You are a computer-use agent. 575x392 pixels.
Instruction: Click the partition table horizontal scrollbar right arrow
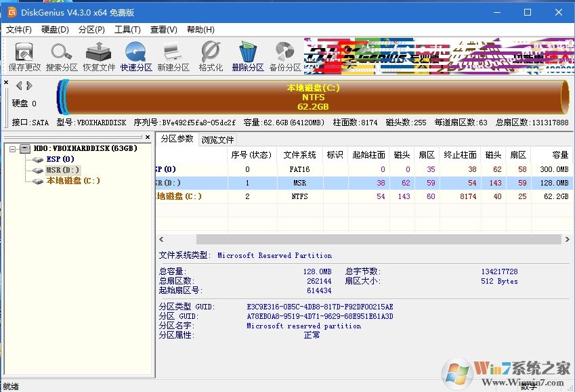(x=568, y=239)
